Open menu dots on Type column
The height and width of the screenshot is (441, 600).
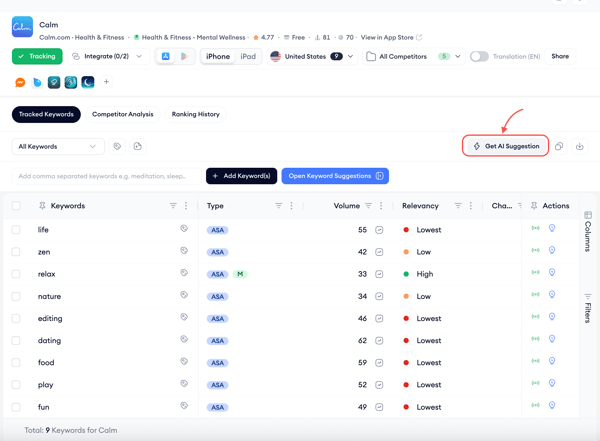tap(292, 206)
